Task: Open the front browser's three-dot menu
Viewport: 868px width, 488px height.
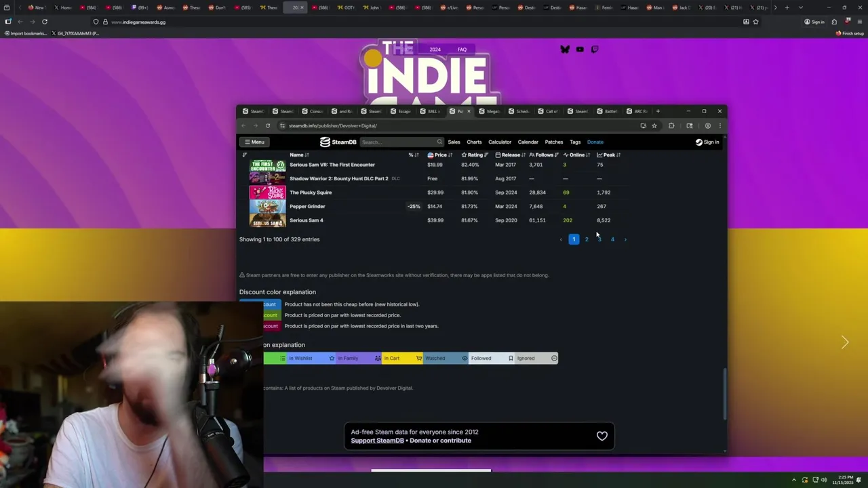Action: pos(720,125)
